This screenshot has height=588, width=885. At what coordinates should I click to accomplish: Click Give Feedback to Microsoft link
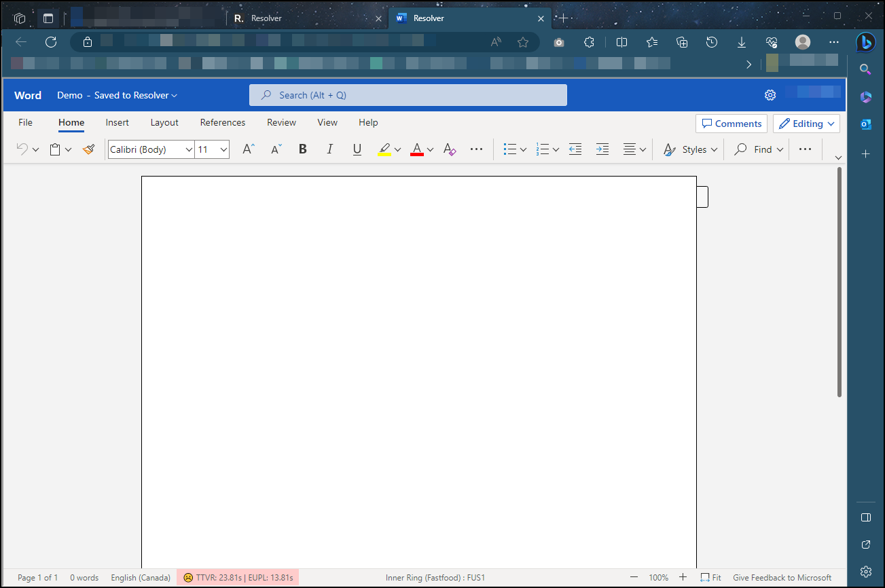[x=782, y=578]
